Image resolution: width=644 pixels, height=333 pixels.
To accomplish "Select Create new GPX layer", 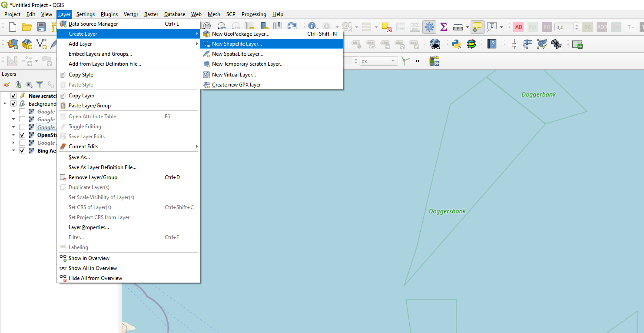I will (x=272, y=85).
